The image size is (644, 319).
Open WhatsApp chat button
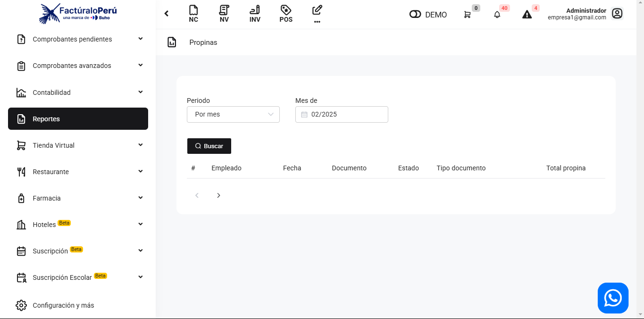(613, 298)
